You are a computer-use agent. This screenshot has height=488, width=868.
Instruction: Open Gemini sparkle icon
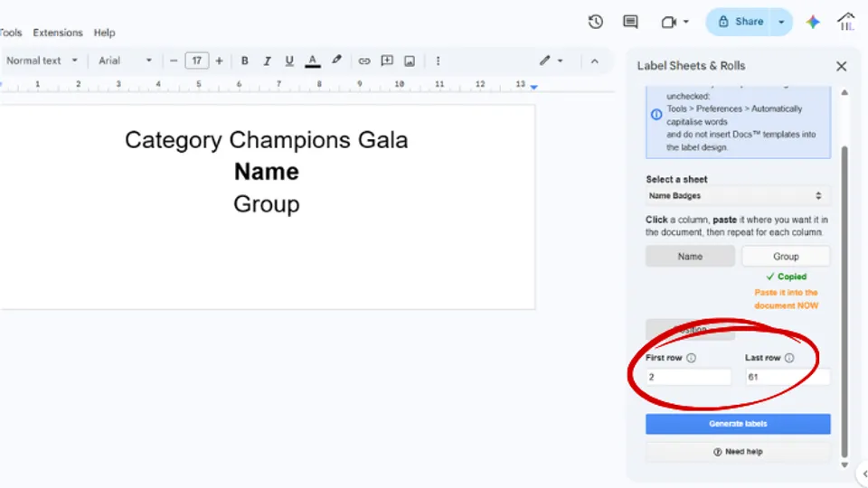[813, 22]
